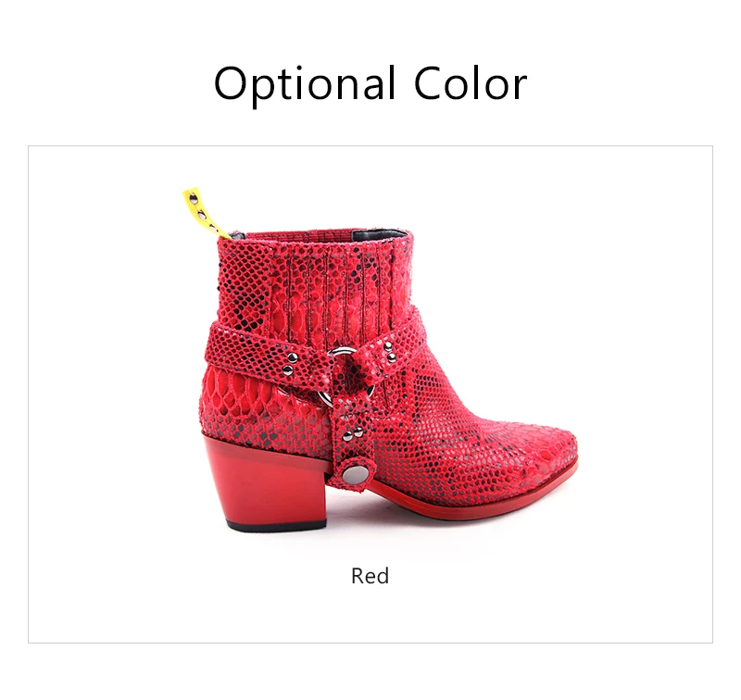Click the two studs right of ring
The image size is (741, 700).
(390, 353)
